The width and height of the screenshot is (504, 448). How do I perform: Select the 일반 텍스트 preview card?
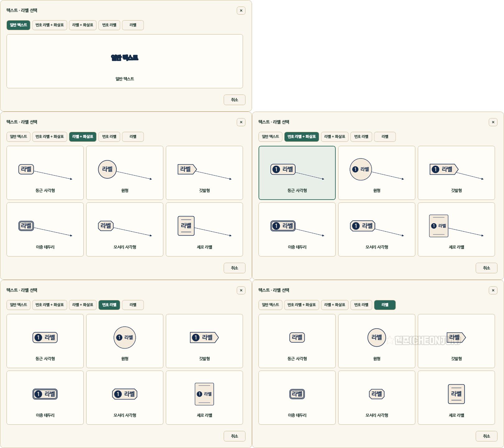point(125,61)
